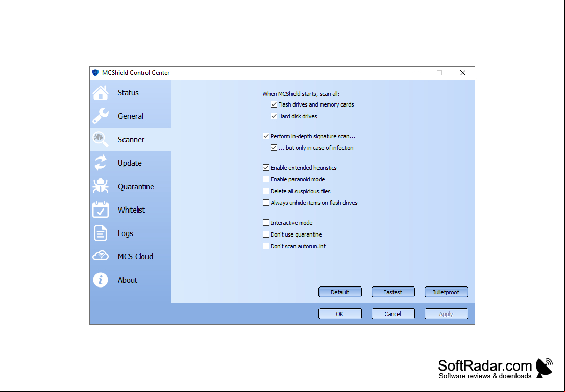
Task: Uncheck Flash drives and memory cards
Action: [274, 104]
